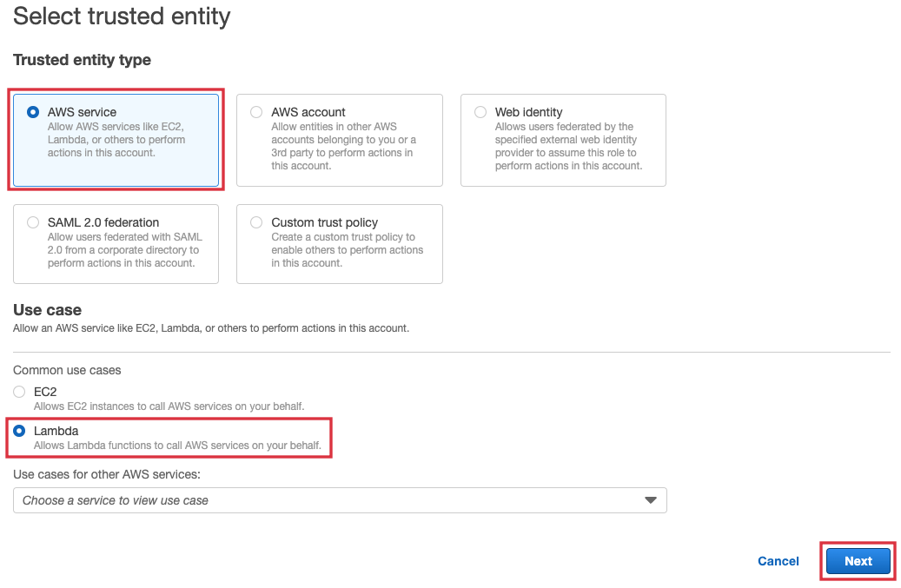Select the Custom trust policy radio button
Viewport: 901px width, 588px height.
click(256, 222)
